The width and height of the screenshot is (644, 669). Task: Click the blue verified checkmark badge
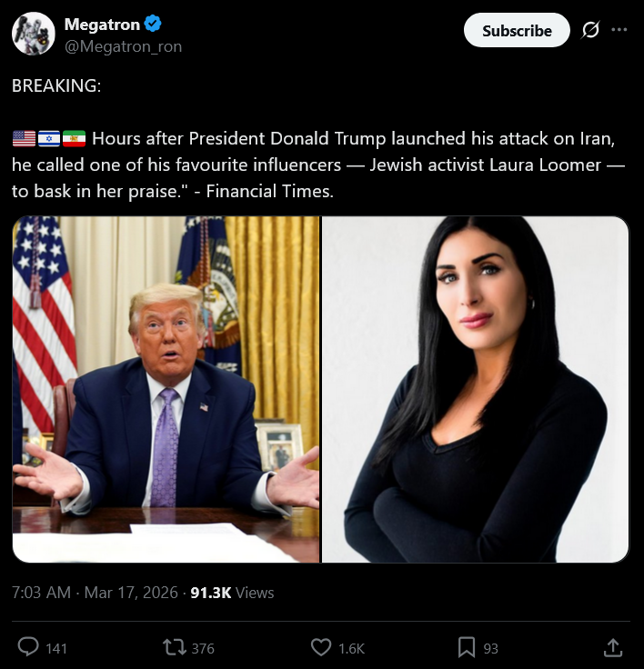point(153,24)
